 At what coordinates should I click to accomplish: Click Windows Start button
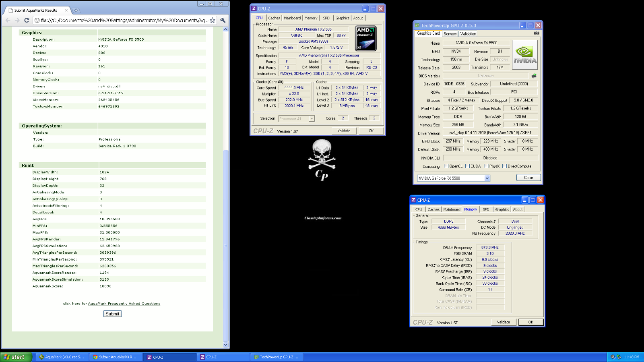[x=16, y=357]
